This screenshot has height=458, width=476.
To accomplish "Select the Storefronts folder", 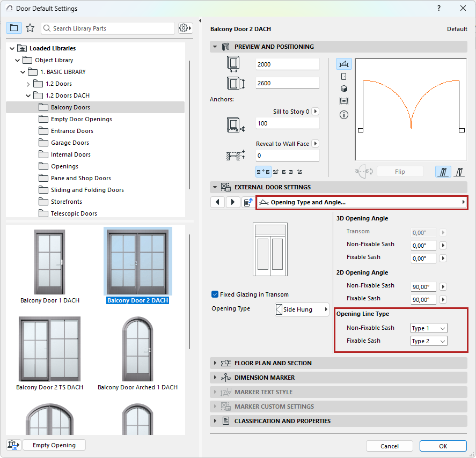I will 66,202.
